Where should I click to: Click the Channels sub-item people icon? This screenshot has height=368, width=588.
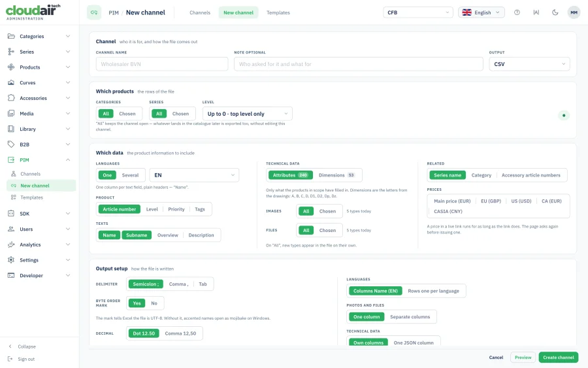coord(14,174)
